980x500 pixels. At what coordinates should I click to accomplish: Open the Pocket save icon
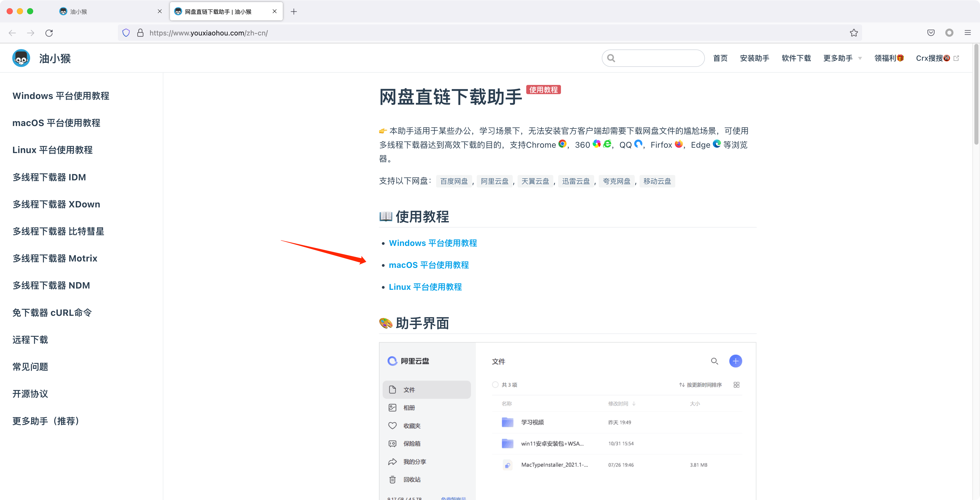[x=931, y=33]
